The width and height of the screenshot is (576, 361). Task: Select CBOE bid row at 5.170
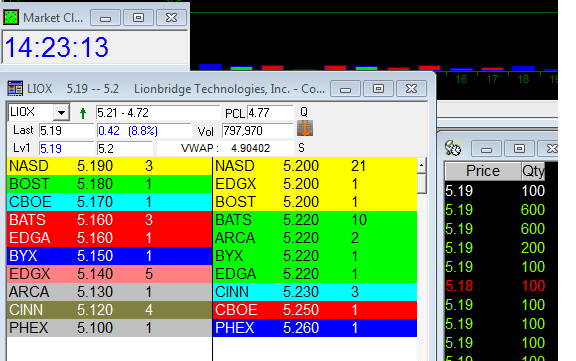click(x=109, y=202)
